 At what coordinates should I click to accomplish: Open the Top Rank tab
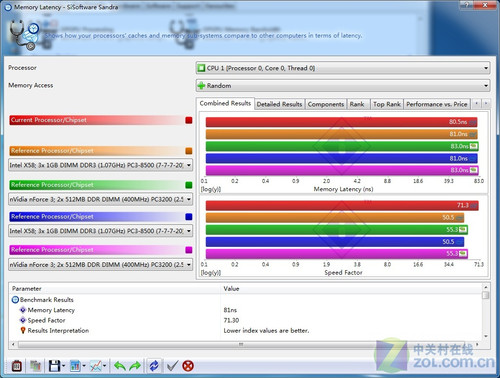click(x=387, y=104)
